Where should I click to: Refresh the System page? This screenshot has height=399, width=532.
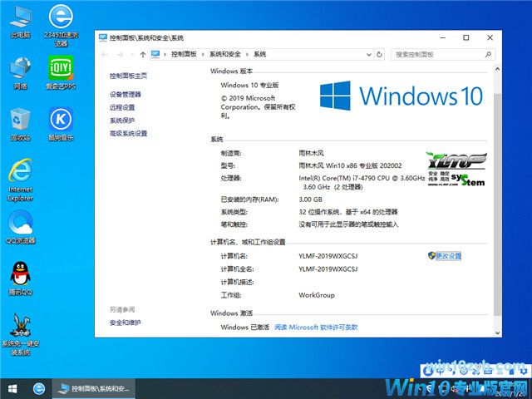[379, 54]
